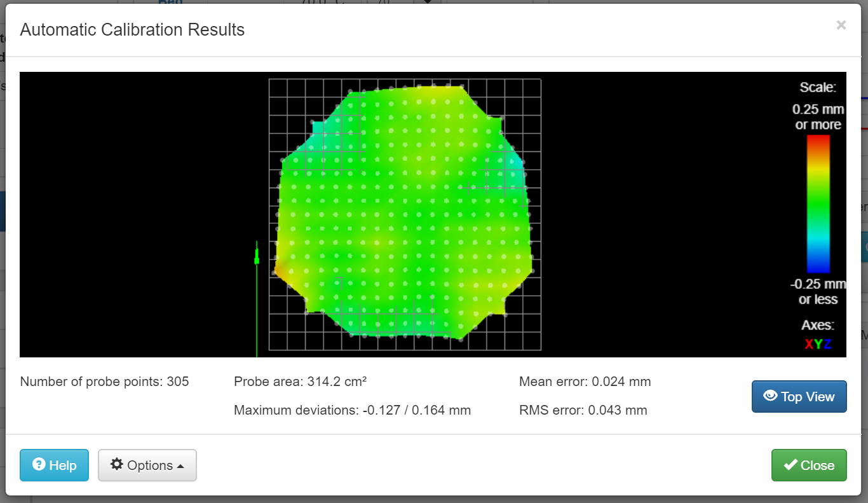Screen dimensions: 868x503
Task: Switch to Top View
Action: pos(799,396)
